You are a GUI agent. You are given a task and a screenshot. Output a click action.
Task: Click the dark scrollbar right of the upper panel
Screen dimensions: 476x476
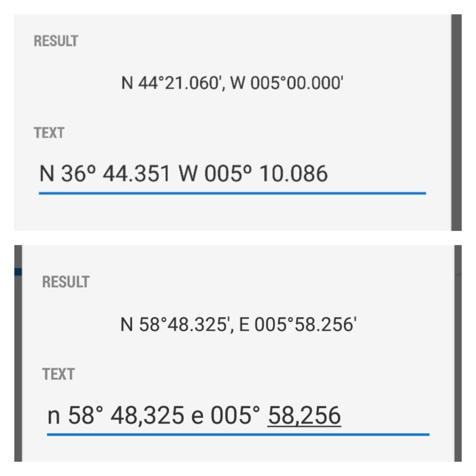pos(456,123)
